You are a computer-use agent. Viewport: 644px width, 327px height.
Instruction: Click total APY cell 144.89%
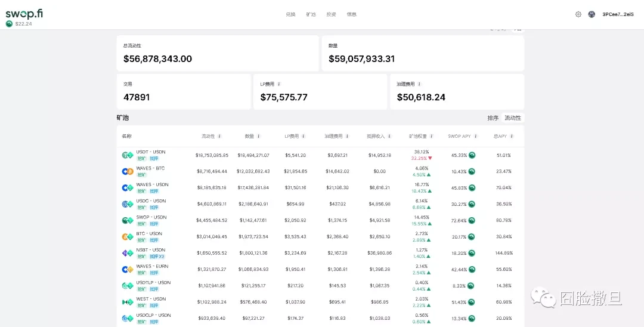click(x=503, y=253)
